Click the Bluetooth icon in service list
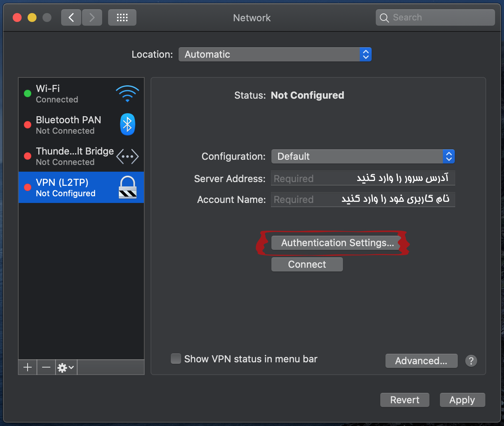The width and height of the screenshot is (504, 426). pos(127,124)
